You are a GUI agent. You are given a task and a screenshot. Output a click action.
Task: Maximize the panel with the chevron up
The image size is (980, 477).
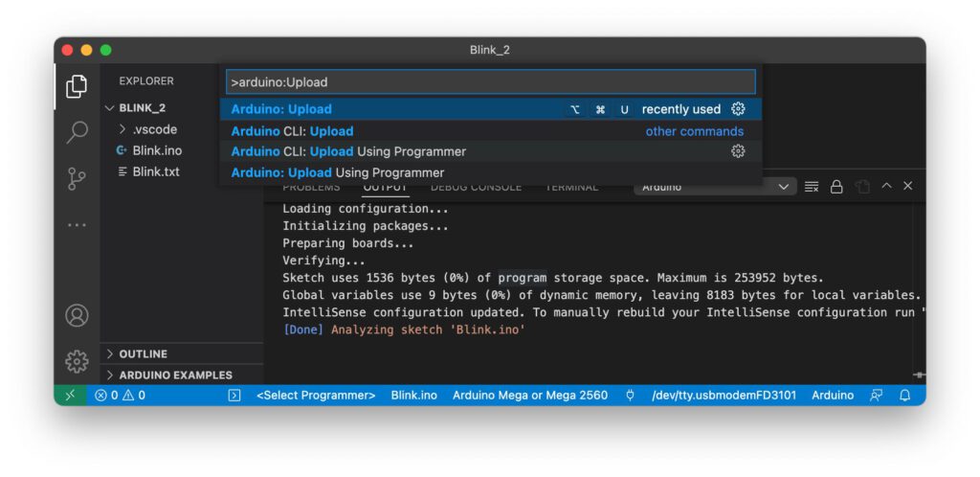point(886,186)
